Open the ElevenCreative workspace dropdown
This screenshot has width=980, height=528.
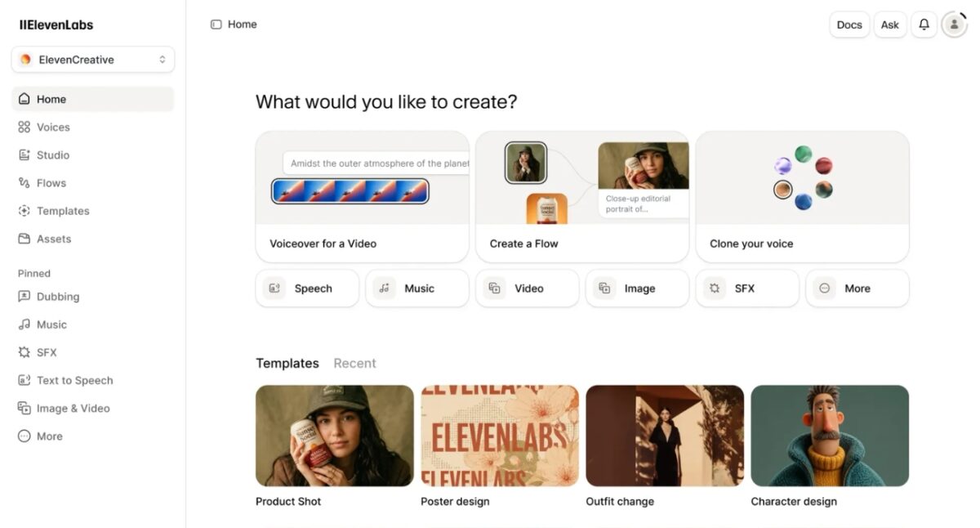93,60
